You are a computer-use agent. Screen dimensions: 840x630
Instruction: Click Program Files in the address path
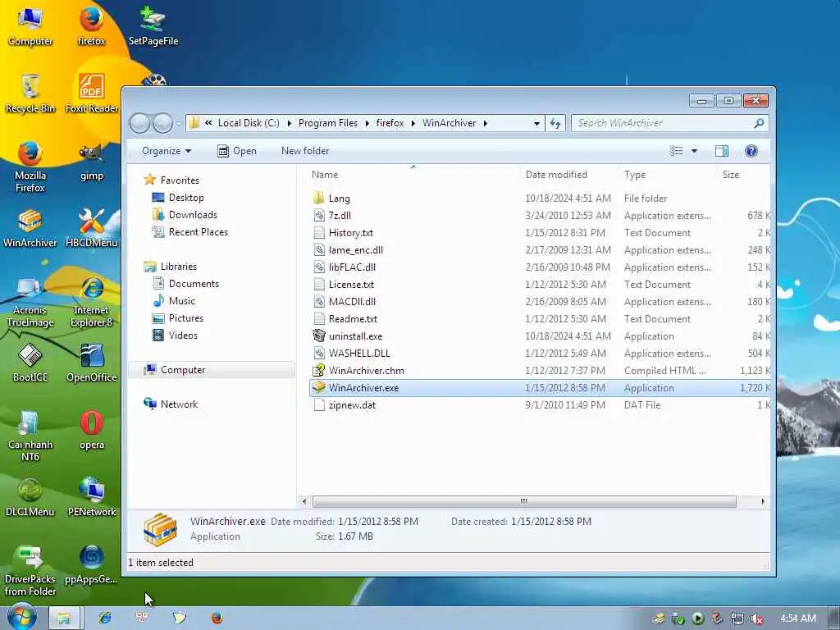click(x=328, y=123)
